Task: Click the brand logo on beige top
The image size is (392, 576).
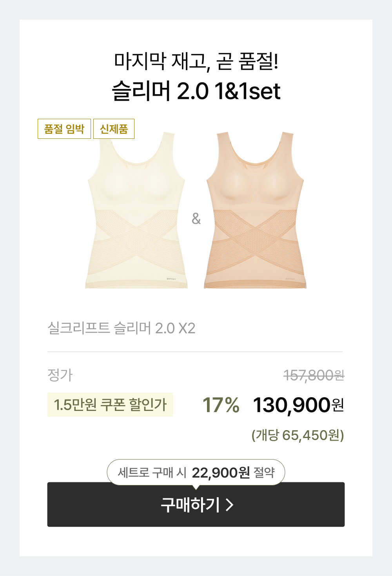Action: tap(290, 279)
